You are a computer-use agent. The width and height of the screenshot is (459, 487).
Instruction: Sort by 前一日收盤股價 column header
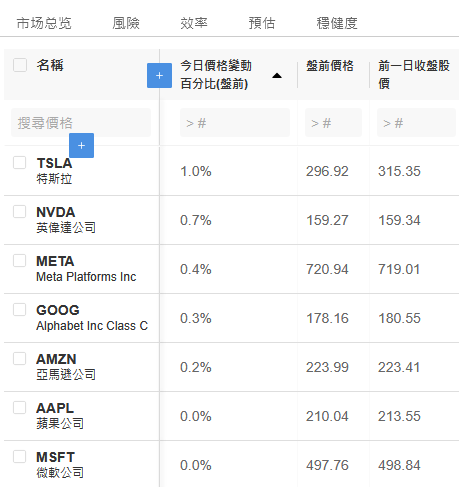(414, 74)
